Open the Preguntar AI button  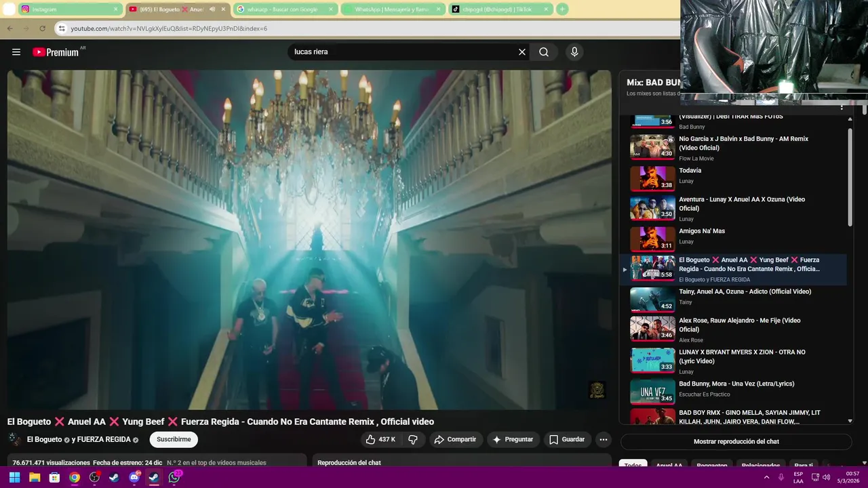click(513, 439)
